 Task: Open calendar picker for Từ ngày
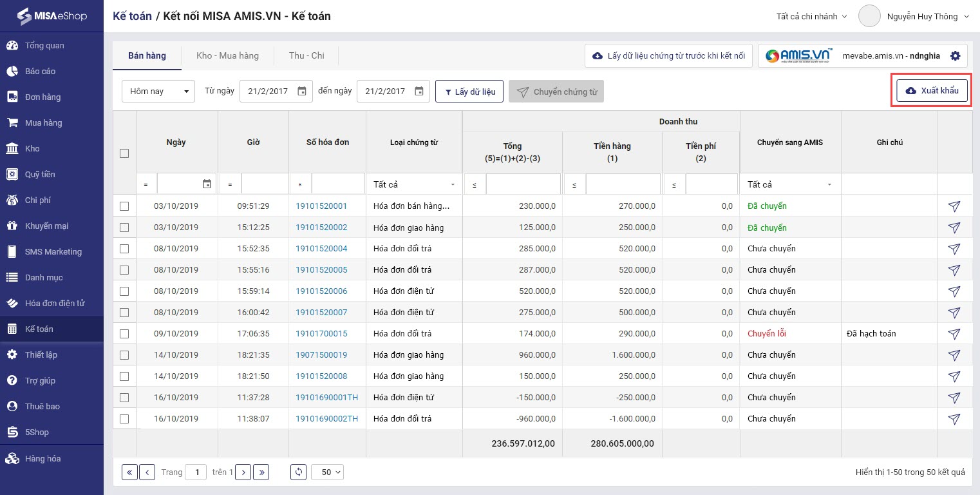point(301,92)
